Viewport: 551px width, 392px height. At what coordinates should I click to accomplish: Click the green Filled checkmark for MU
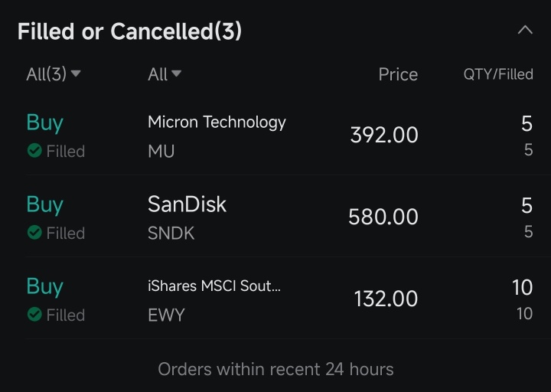coord(34,151)
